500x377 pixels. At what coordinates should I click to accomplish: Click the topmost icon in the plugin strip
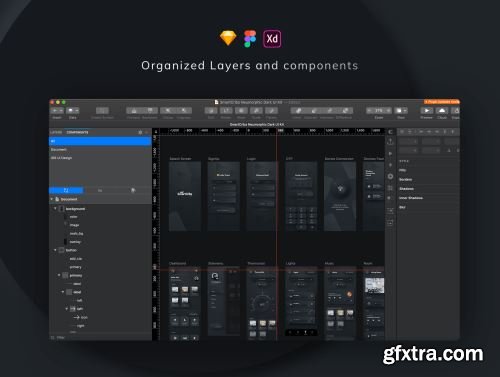390,132
